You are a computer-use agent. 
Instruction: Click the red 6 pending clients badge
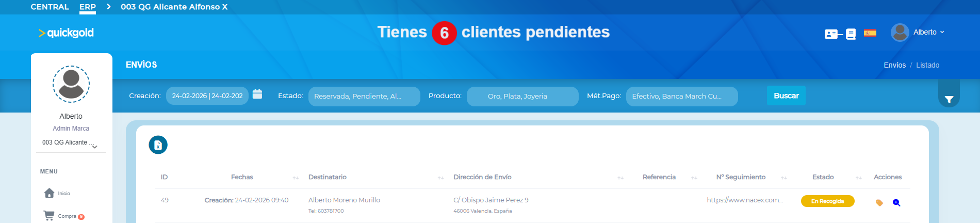[444, 33]
